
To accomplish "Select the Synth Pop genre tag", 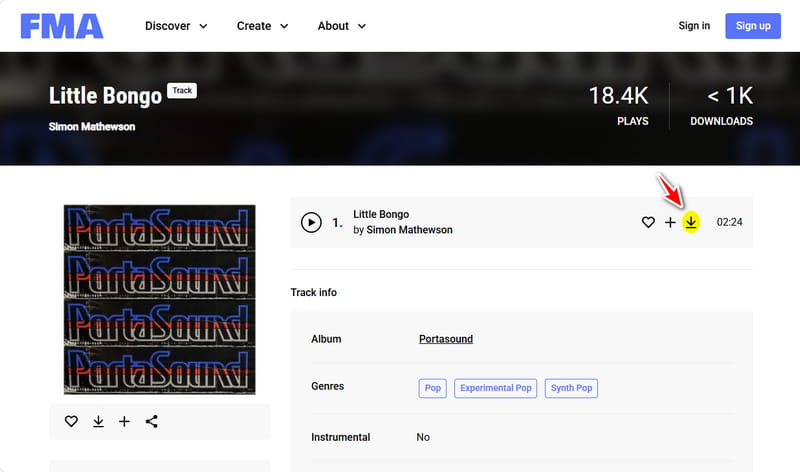I will (x=571, y=388).
